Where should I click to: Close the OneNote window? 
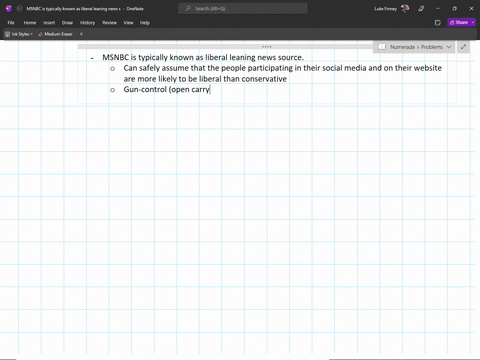pyautogui.click(x=471, y=9)
